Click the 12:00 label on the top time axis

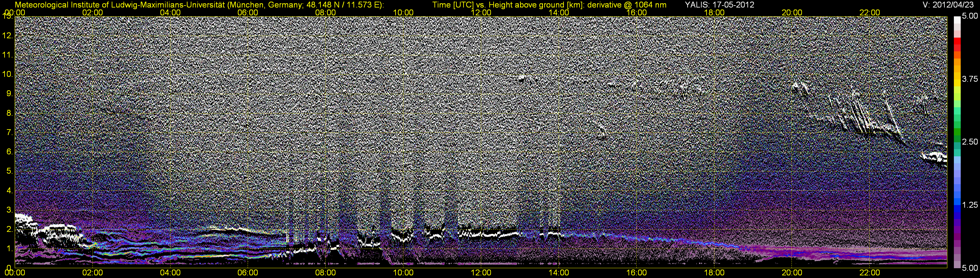coord(481,12)
